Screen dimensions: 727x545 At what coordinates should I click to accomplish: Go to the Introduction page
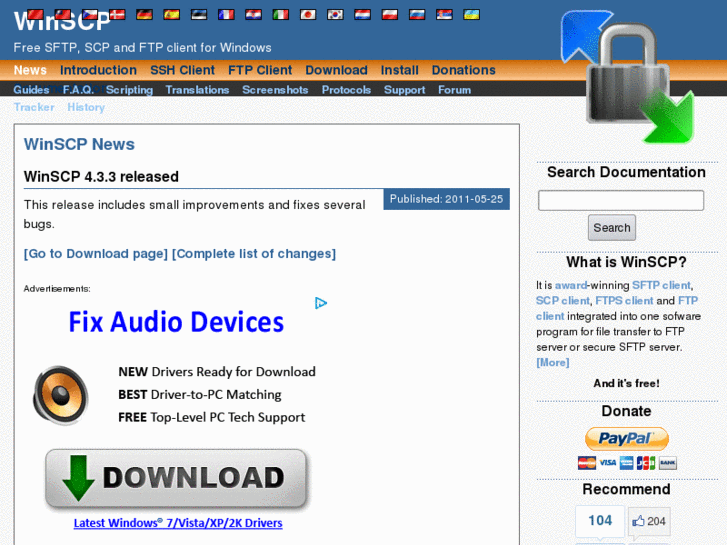[x=98, y=70]
